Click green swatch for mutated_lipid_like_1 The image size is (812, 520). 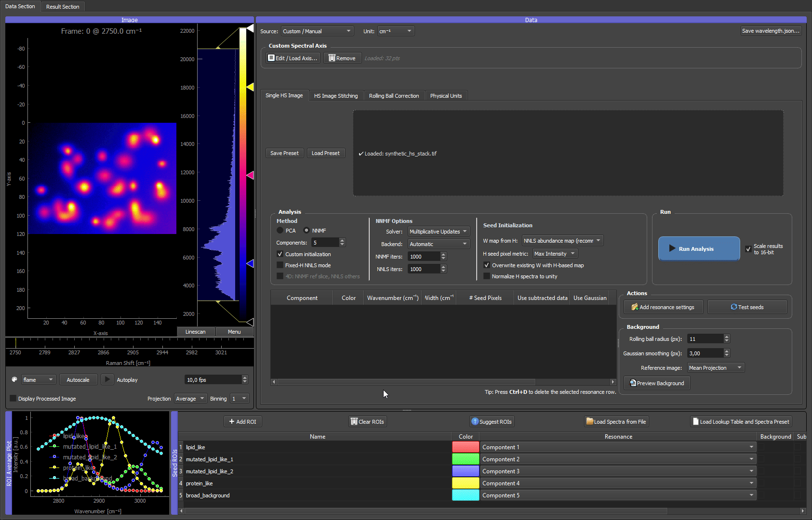click(466, 459)
